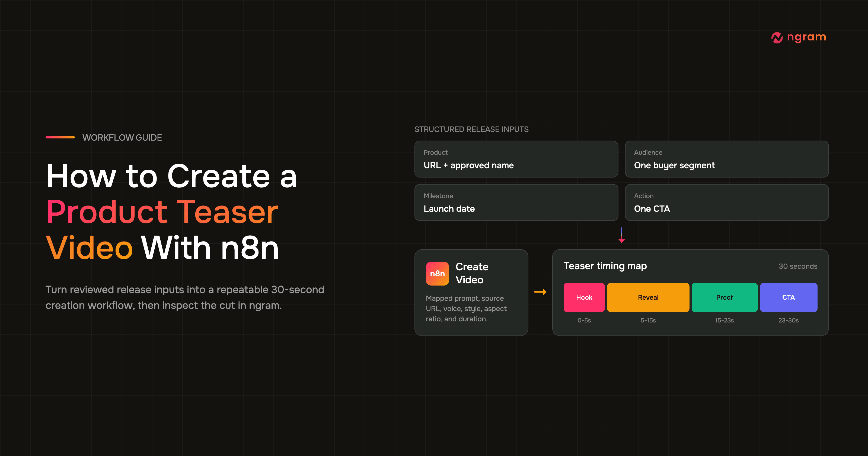Click the 'Turn reviewed release inputs' subtitle
This screenshot has height=456, width=868.
coord(185,297)
